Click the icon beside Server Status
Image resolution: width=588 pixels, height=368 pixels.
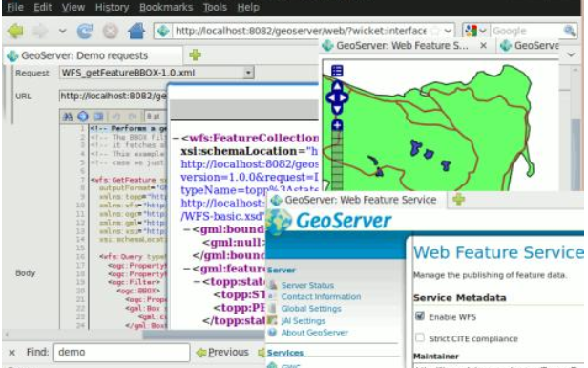(273, 285)
